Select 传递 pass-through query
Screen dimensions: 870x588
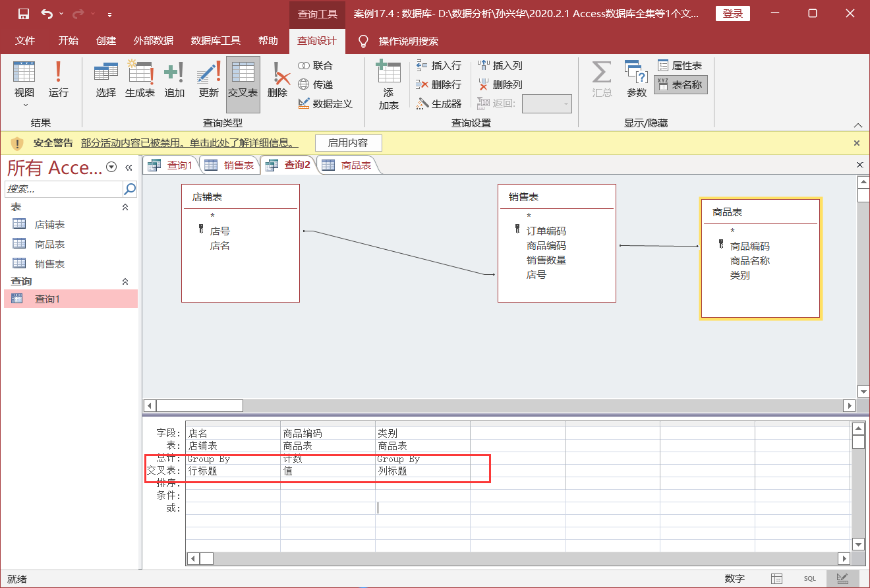(x=316, y=84)
